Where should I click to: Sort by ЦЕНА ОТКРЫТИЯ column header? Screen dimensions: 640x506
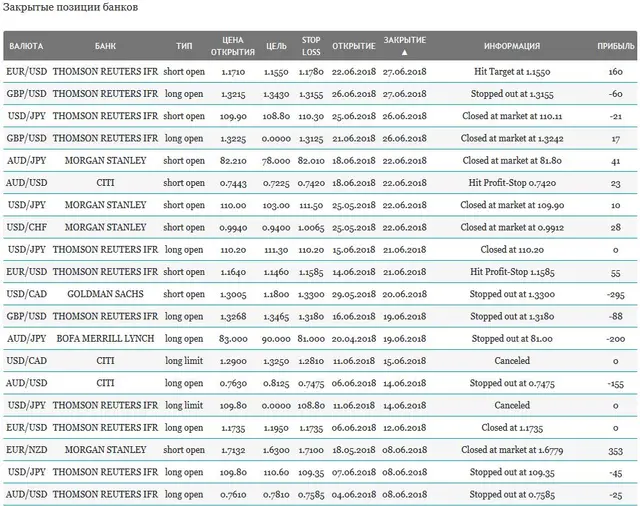point(233,46)
